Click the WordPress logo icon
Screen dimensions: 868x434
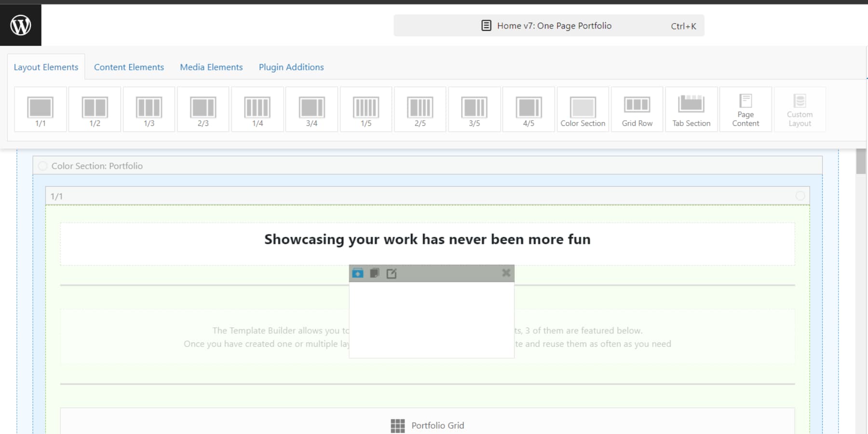coord(21,25)
